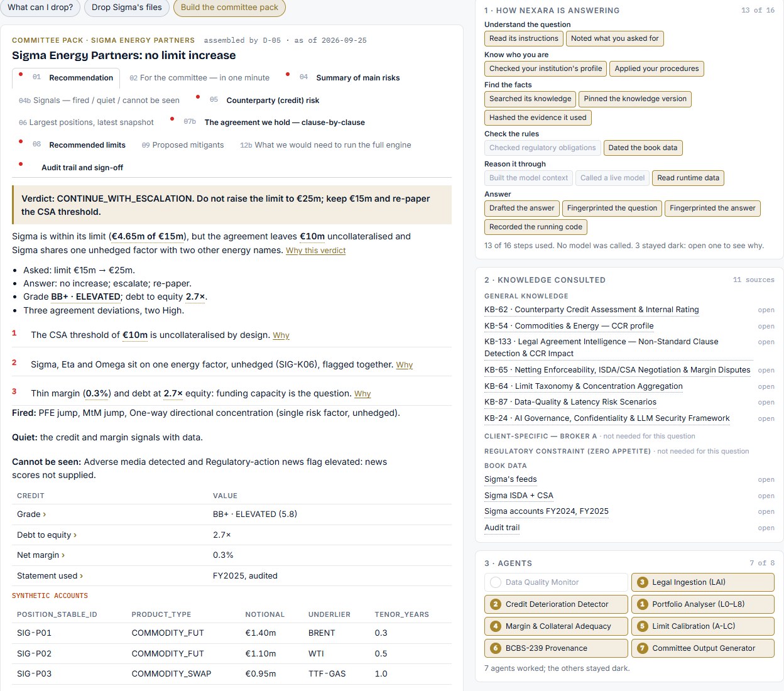This screenshot has height=691, width=784.
Task: Click Why link after the CSA threshold statement
Action: coord(281,335)
